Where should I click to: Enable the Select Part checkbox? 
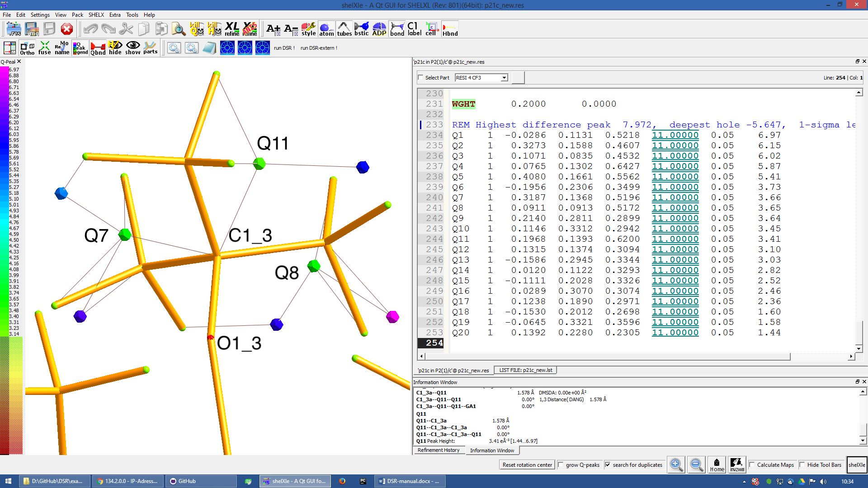click(421, 78)
